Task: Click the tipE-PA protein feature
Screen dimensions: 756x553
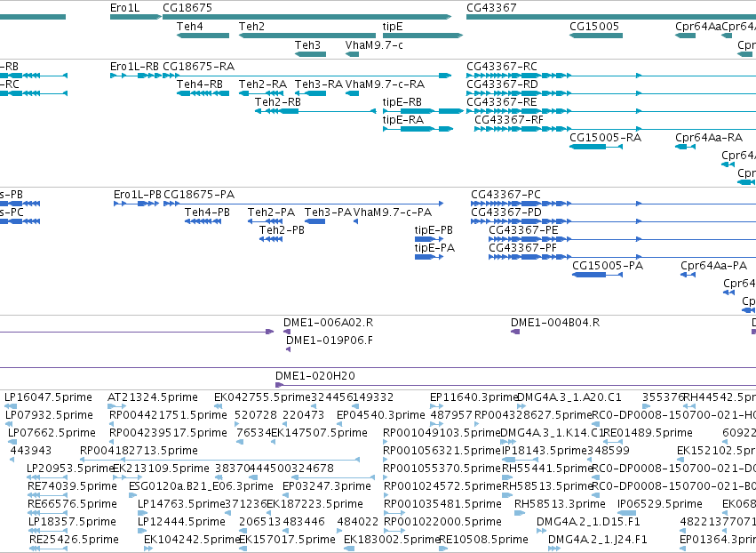Action: [429, 257]
